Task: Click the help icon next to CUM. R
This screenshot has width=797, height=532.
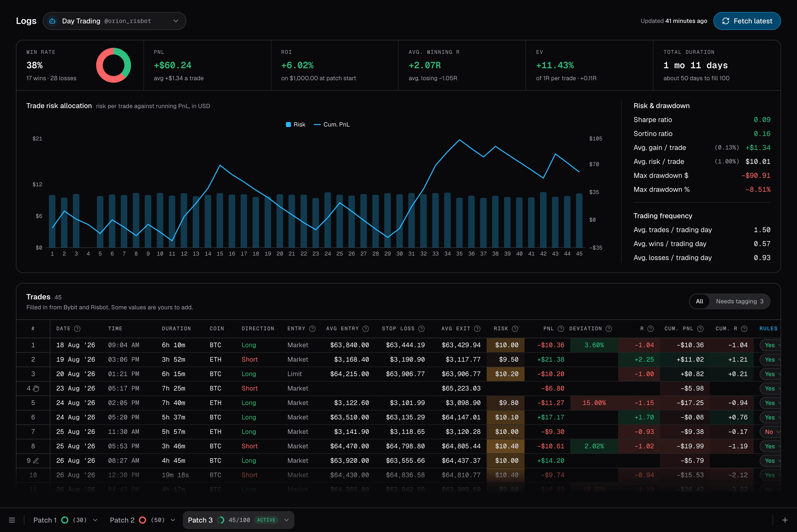Action: pyautogui.click(x=744, y=329)
